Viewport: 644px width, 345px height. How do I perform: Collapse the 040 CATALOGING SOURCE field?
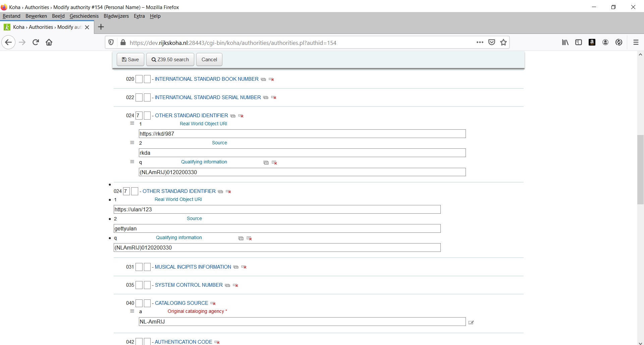click(181, 303)
